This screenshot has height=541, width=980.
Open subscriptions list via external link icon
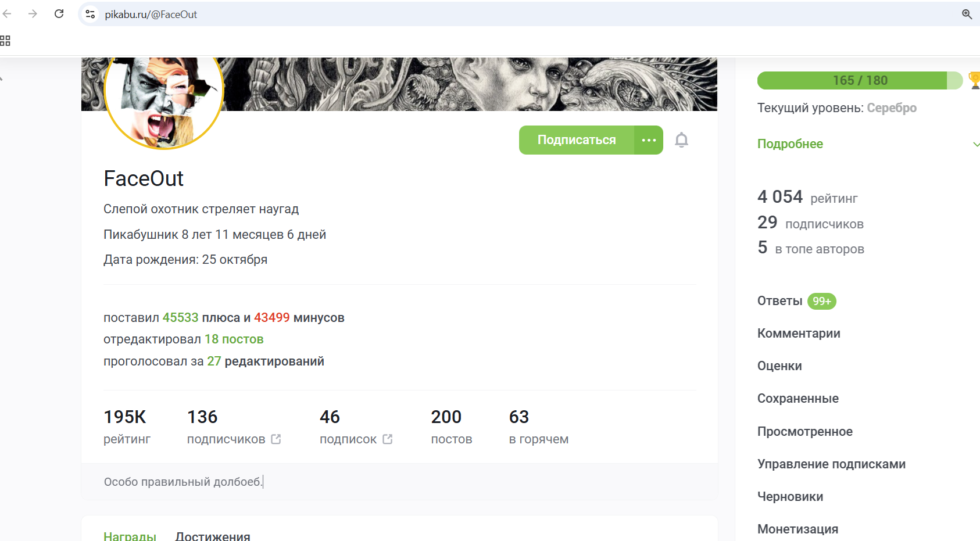coord(388,439)
